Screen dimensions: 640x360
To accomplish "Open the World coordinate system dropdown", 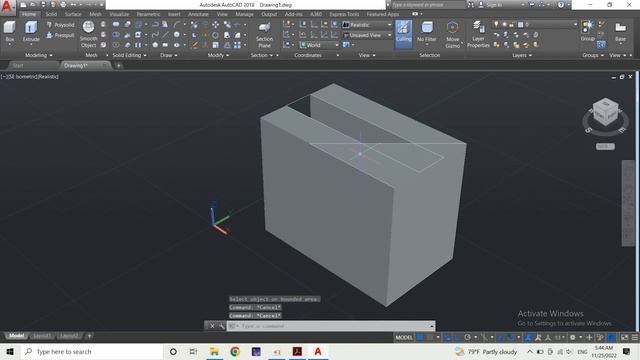I will point(319,45).
